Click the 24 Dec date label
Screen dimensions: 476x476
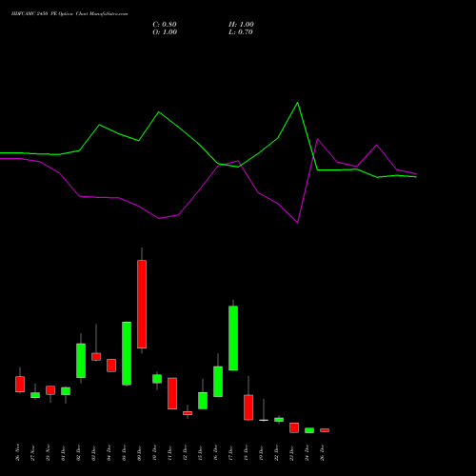coord(307,452)
